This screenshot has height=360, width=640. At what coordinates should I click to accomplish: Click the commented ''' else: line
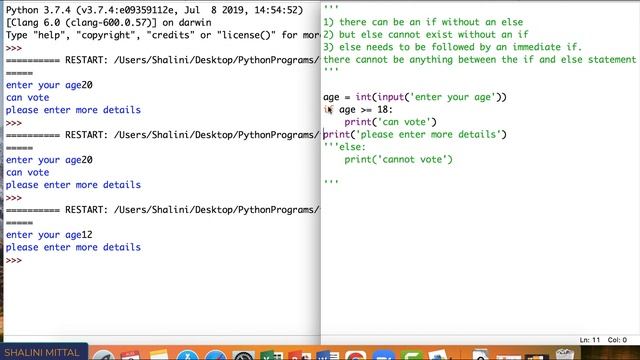tap(344, 147)
